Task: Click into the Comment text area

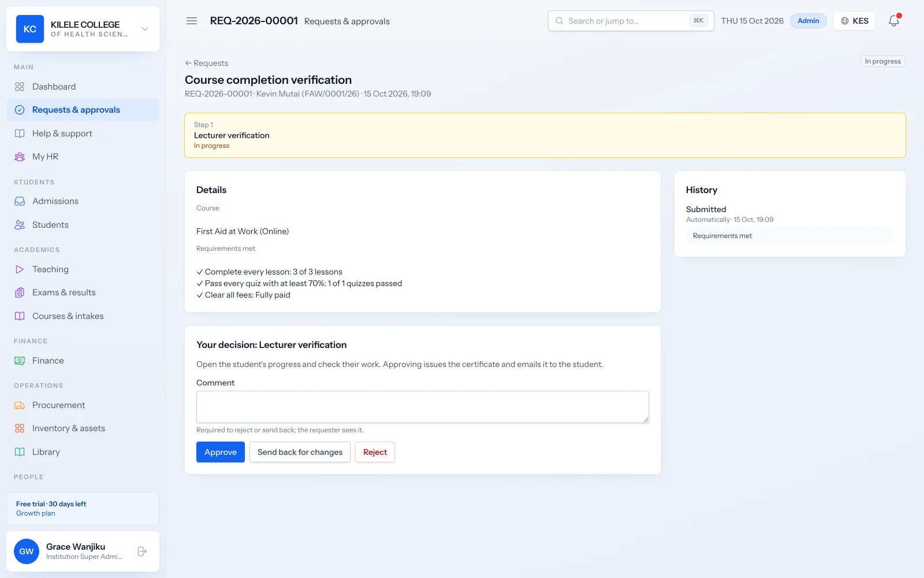Action: click(x=423, y=407)
